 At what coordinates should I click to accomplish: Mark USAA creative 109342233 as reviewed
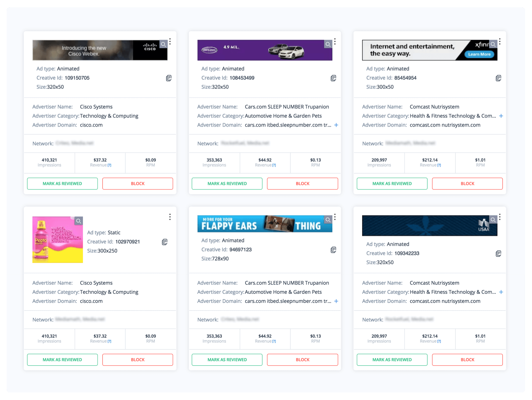tap(392, 360)
